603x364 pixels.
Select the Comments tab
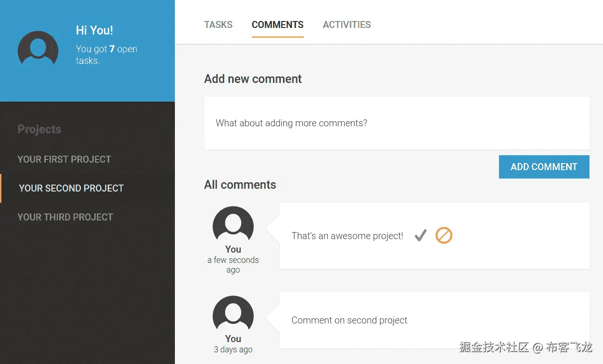tap(277, 25)
